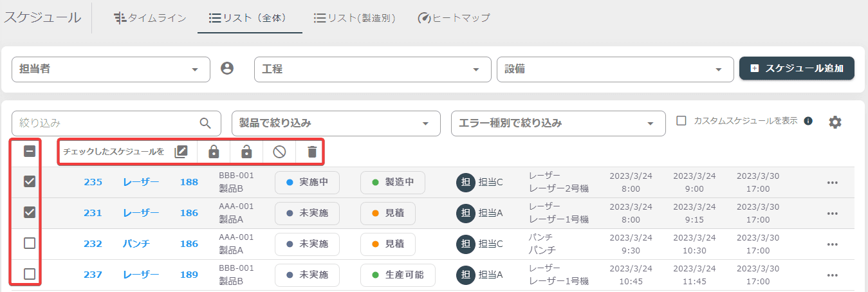Click the trash delete icon in bulk toolbar
Image resolution: width=868 pixels, height=292 pixels.
coord(312,152)
